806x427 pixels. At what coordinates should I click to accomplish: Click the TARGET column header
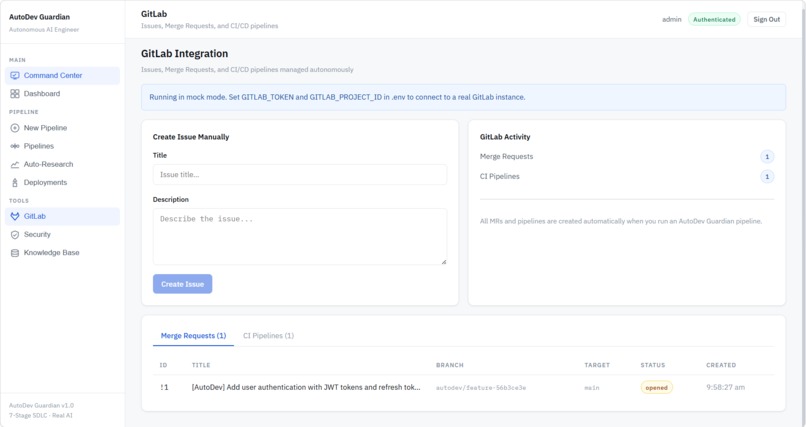click(x=597, y=365)
